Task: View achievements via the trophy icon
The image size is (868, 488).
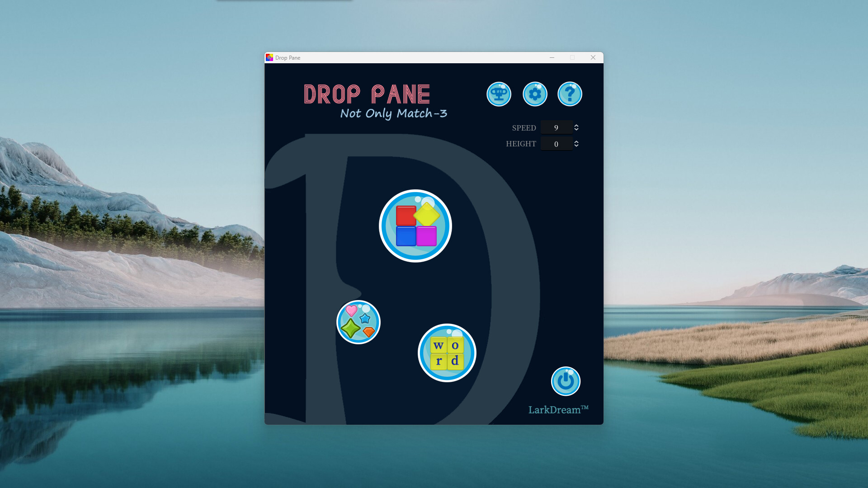Action: click(499, 94)
